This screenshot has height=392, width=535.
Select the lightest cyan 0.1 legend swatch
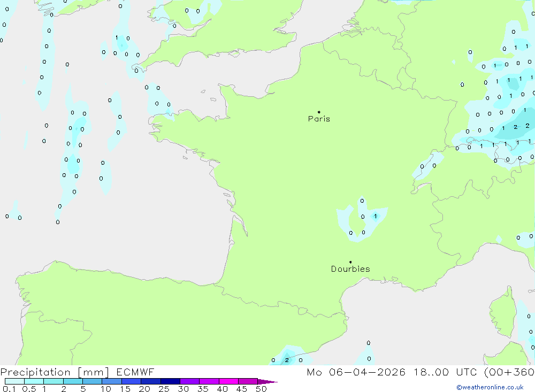coord(14,381)
